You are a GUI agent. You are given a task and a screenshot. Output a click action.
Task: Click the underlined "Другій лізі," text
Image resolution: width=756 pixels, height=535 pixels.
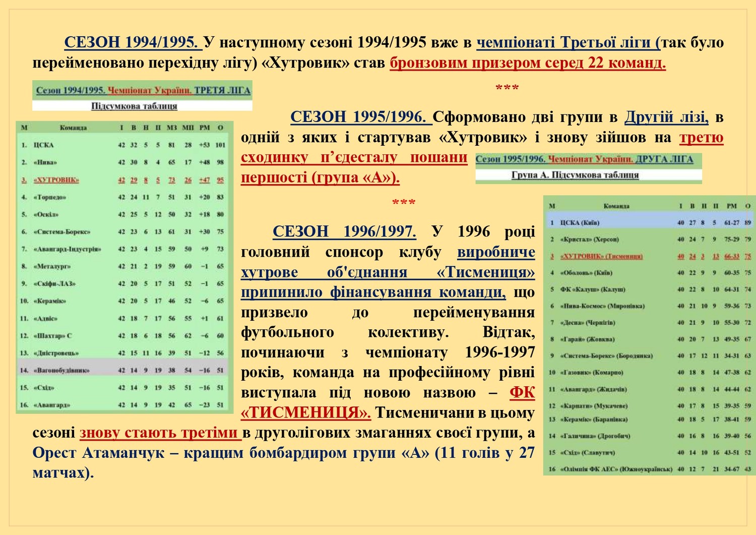coord(666,117)
